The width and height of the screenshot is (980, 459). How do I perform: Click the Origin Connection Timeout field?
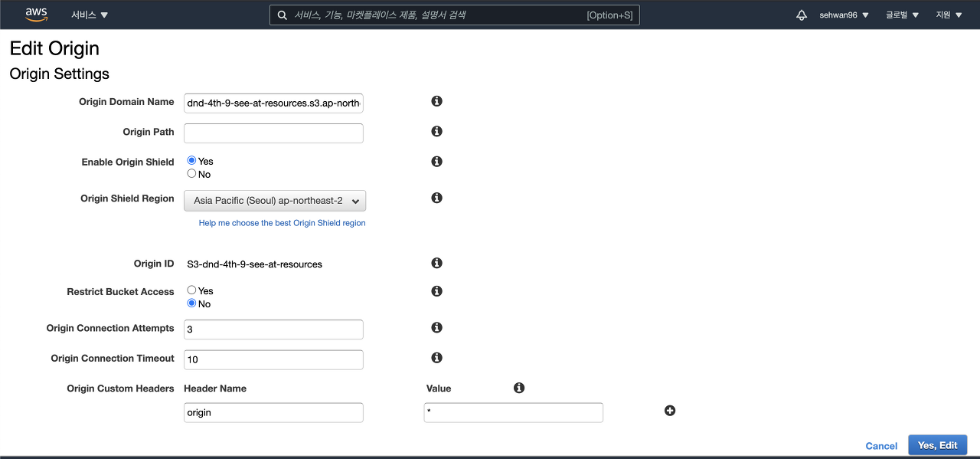[x=273, y=359]
